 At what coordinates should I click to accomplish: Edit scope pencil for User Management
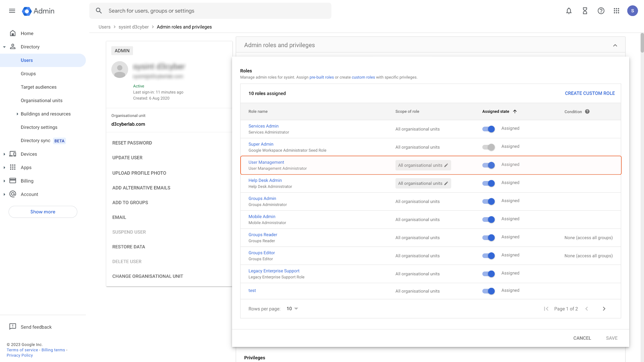446,165
